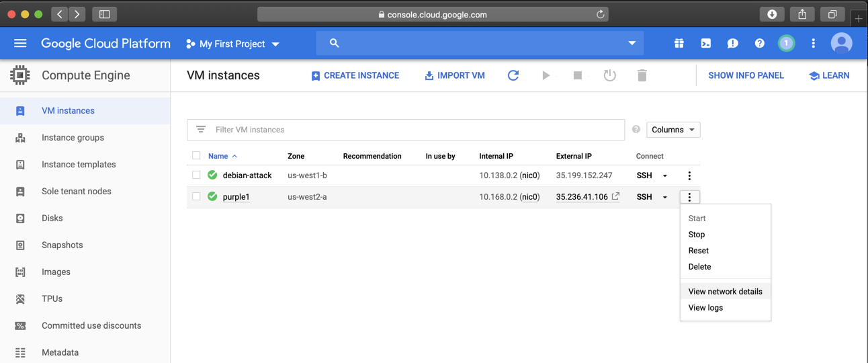Reload page from the address bar
Viewport: 868px width, 363px height.
point(601,14)
